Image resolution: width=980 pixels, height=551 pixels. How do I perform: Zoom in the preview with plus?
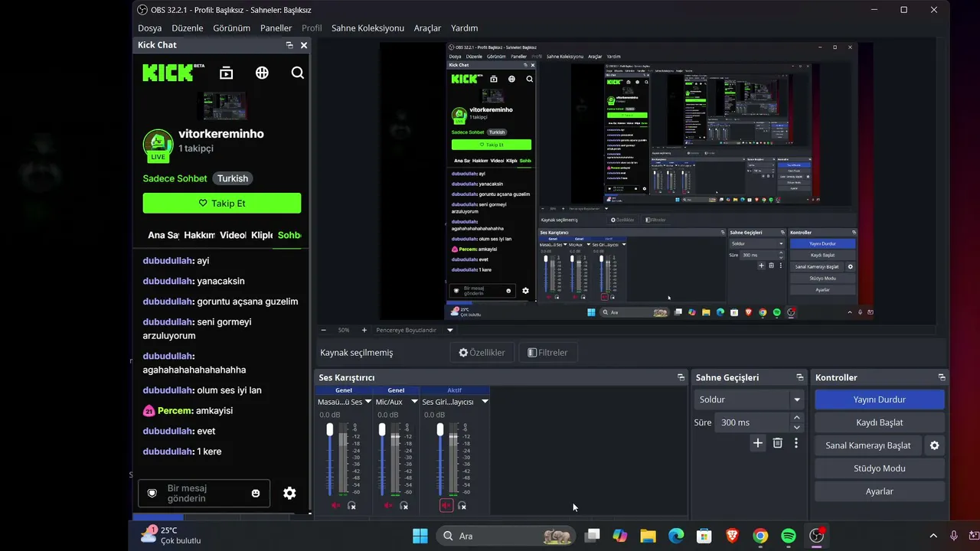point(364,330)
